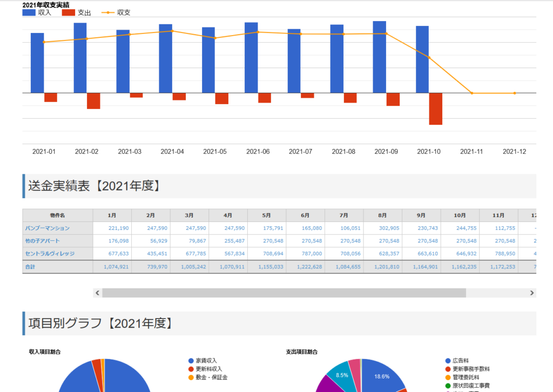Click the 収支 legend line marker

click(108, 13)
